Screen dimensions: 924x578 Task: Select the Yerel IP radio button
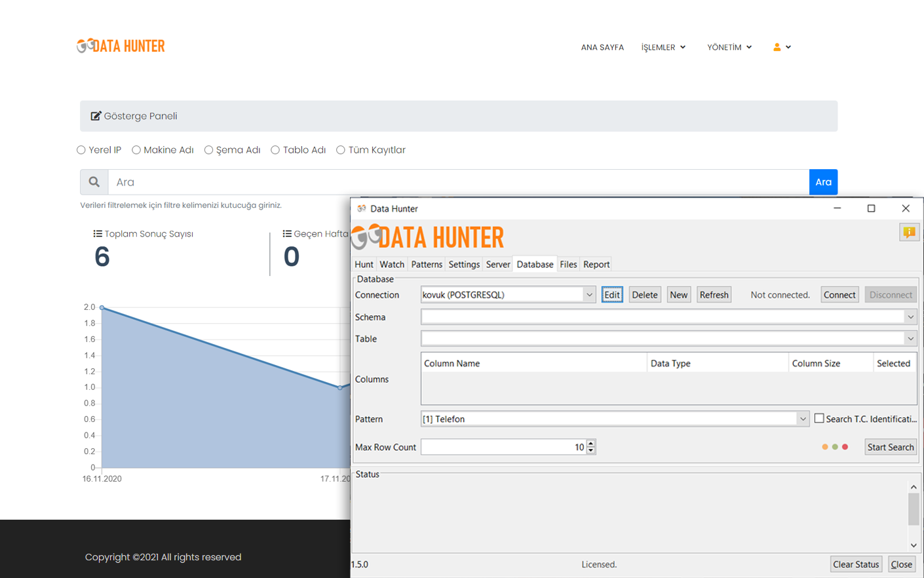pos(81,150)
